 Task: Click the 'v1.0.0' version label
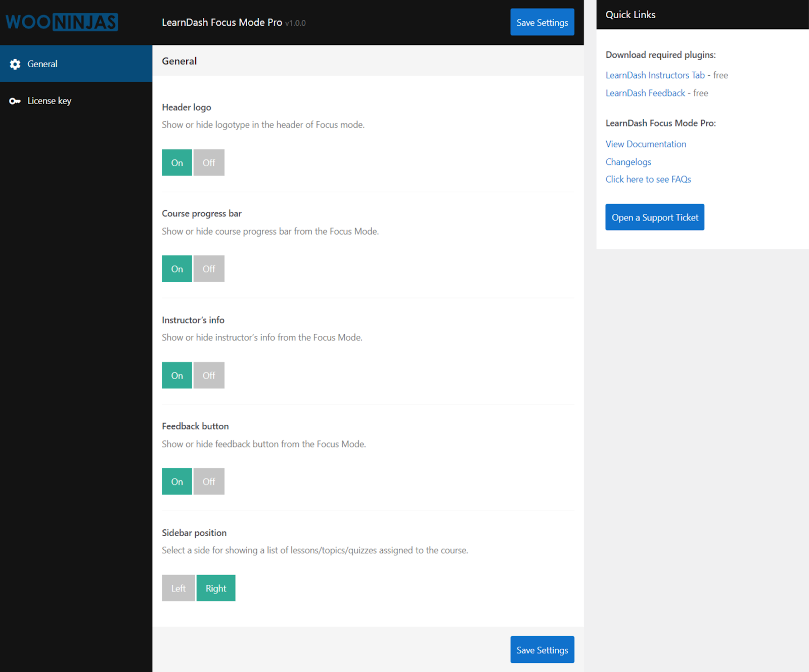tap(295, 23)
